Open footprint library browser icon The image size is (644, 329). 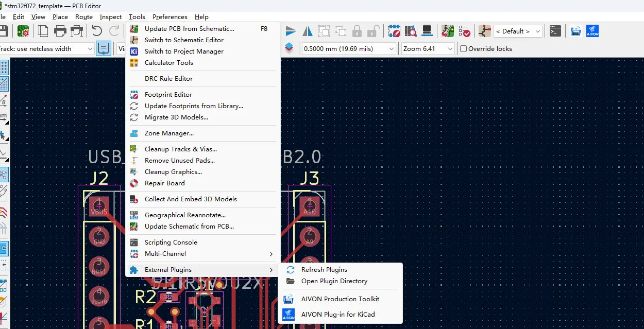tap(411, 31)
